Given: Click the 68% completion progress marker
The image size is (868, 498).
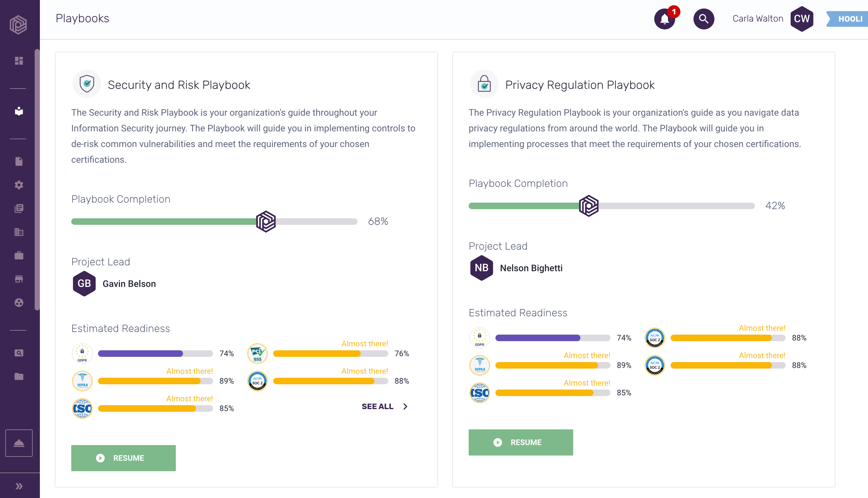Looking at the screenshot, I should point(266,221).
